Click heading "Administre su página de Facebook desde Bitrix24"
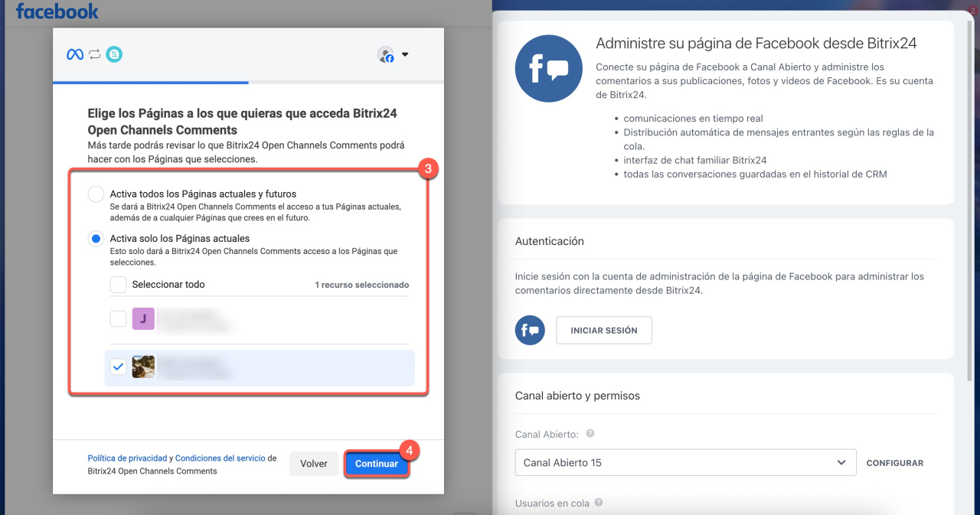This screenshot has height=515, width=980. (x=756, y=44)
